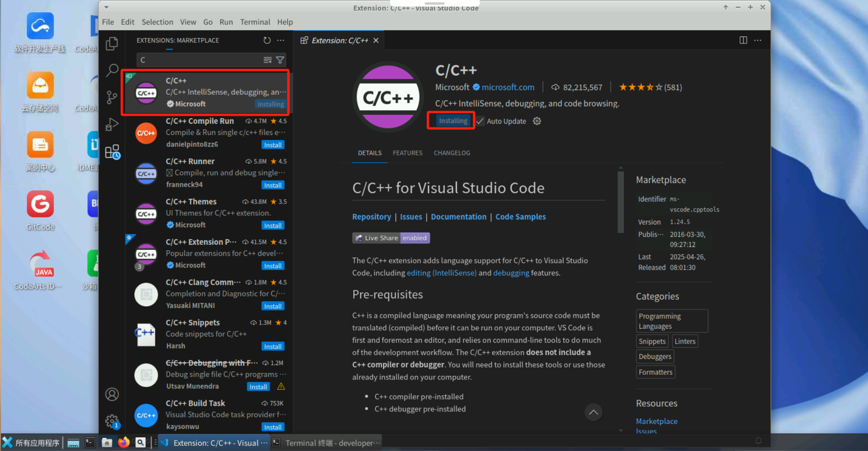Screen dimensions: 868x451
Task: Install the C/C++ Debugging extension by Utsav Munendra
Action: [258, 387]
